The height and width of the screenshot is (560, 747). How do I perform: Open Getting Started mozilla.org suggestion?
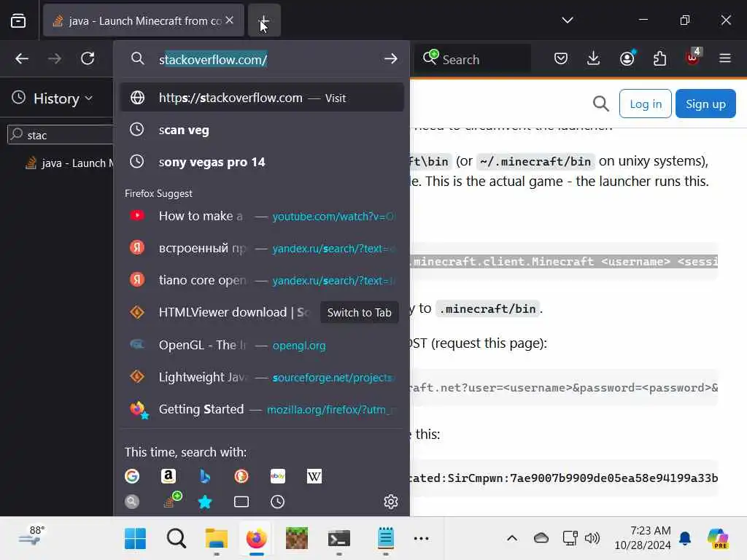262,409
